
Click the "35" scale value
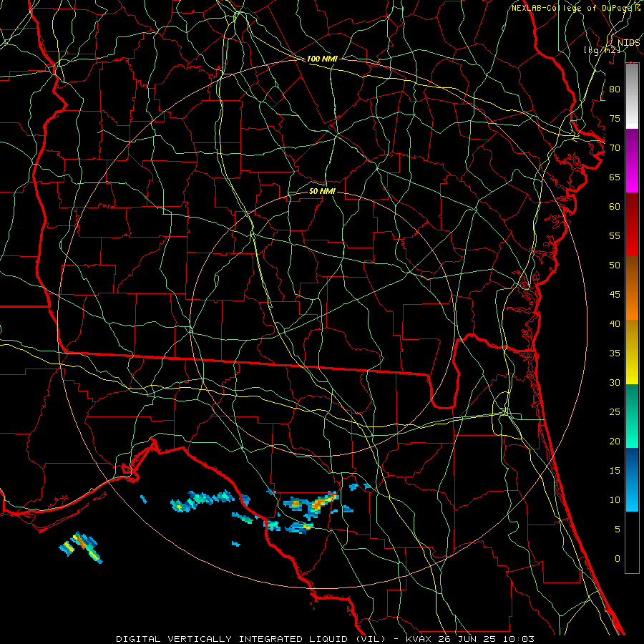(615, 353)
